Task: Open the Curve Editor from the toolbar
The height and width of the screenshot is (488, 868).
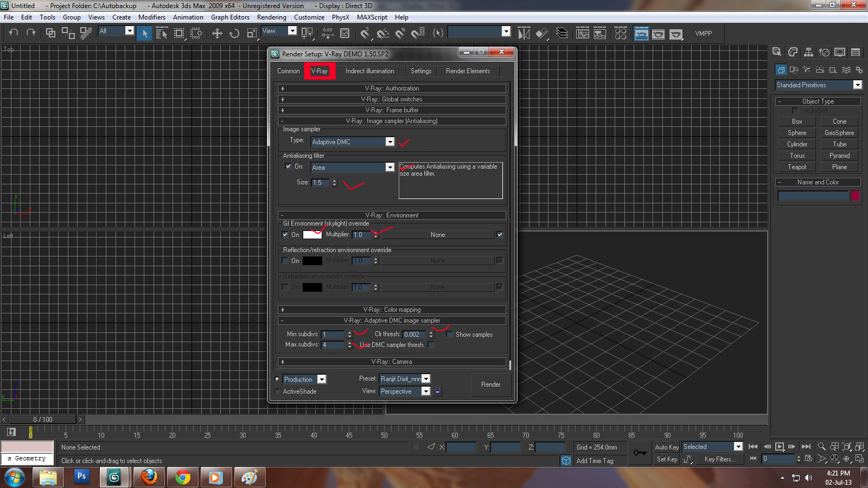Action: pos(583,33)
